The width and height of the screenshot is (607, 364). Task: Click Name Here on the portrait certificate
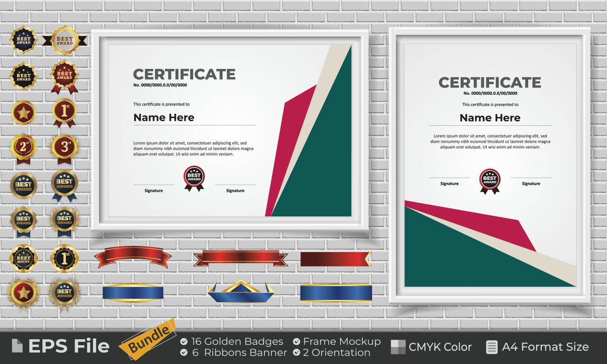490,118
